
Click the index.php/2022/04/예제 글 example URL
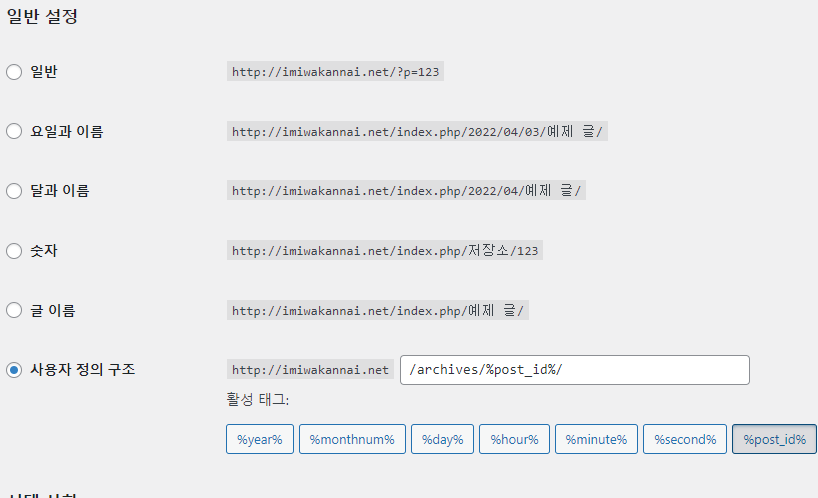406,191
